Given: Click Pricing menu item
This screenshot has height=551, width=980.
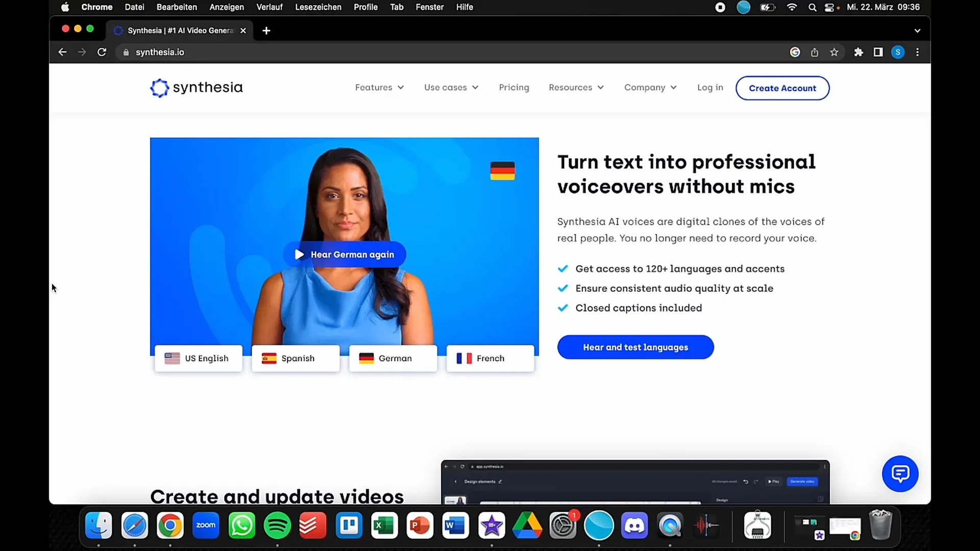Looking at the screenshot, I should click(x=514, y=87).
